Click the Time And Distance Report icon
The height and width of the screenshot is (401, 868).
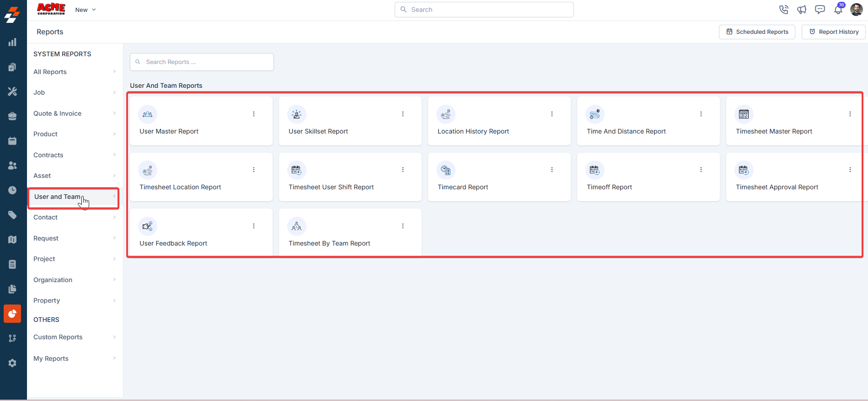[595, 114]
